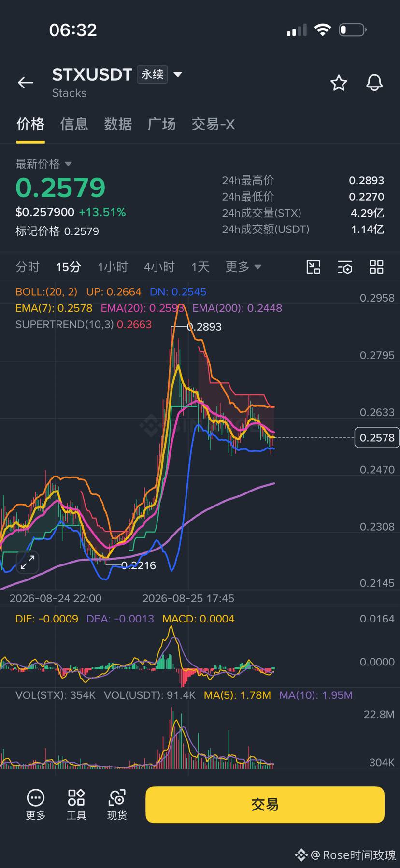400x868 pixels.
Task: Select the 分时 timeframe
Action: coord(28,267)
